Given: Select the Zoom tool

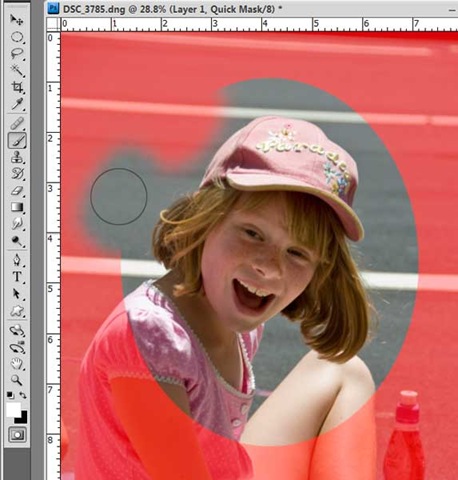Looking at the screenshot, I should pyautogui.click(x=17, y=380).
